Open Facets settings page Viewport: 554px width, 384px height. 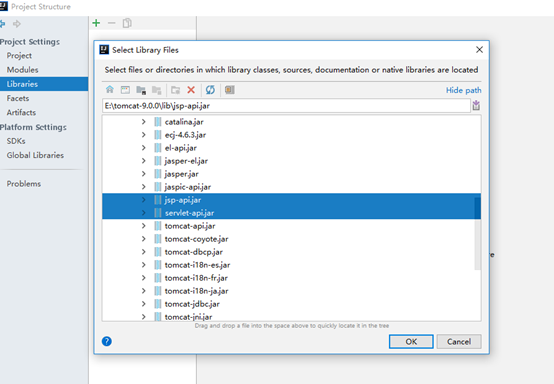pos(18,98)
